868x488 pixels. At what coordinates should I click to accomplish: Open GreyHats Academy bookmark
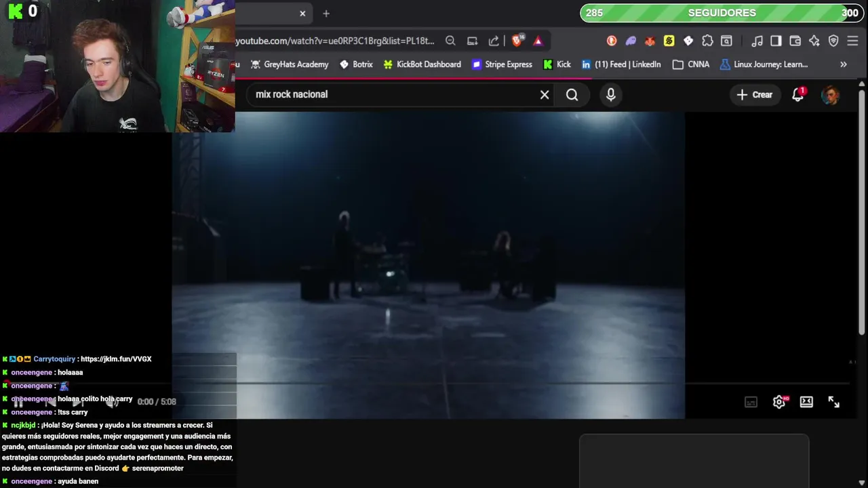290,64
